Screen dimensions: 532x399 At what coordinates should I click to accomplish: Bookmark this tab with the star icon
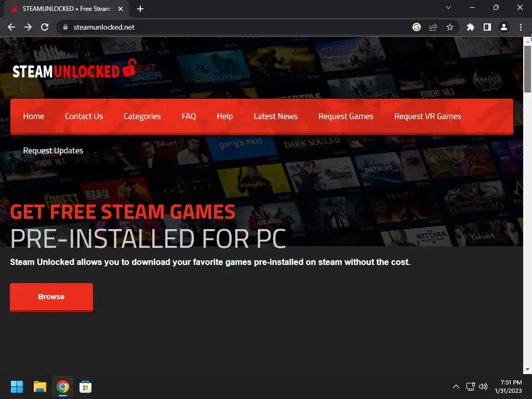click(x=450, y=27)
